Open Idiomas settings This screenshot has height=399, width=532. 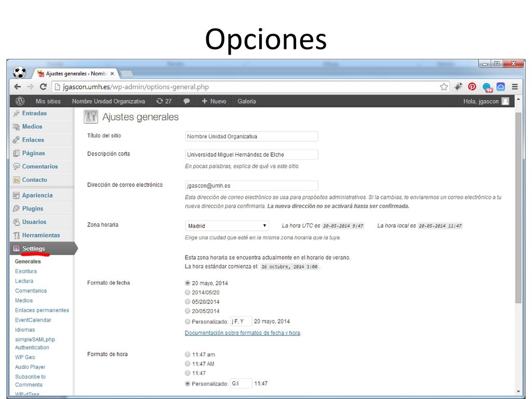25,330
